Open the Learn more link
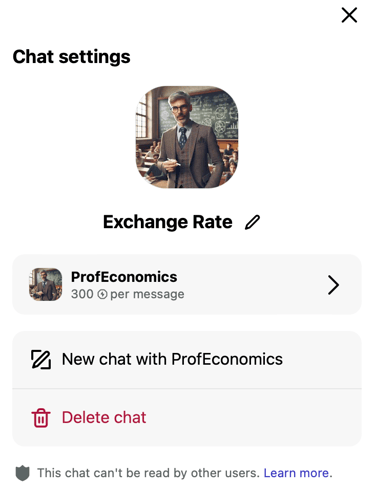The image size is (375, 486). [296, 473]
